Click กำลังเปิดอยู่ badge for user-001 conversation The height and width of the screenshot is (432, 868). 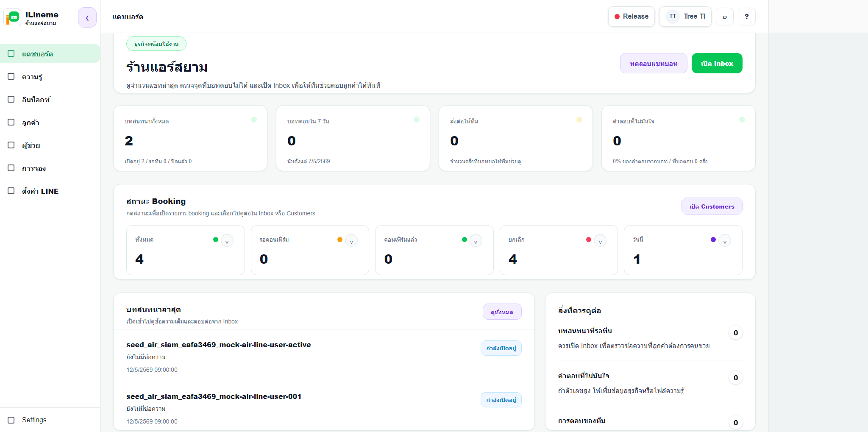501,400
